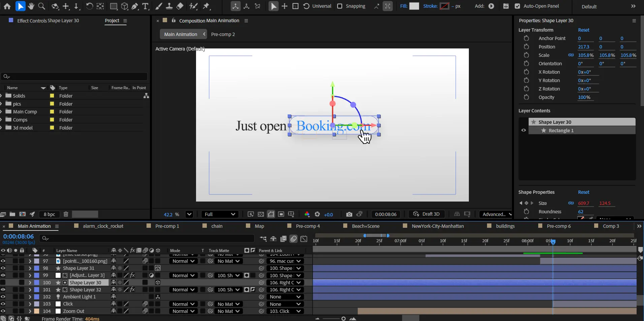This screenshot has height=321, width=644.
Task: Select the Puppet Pin tool
Action: (206, 6)
